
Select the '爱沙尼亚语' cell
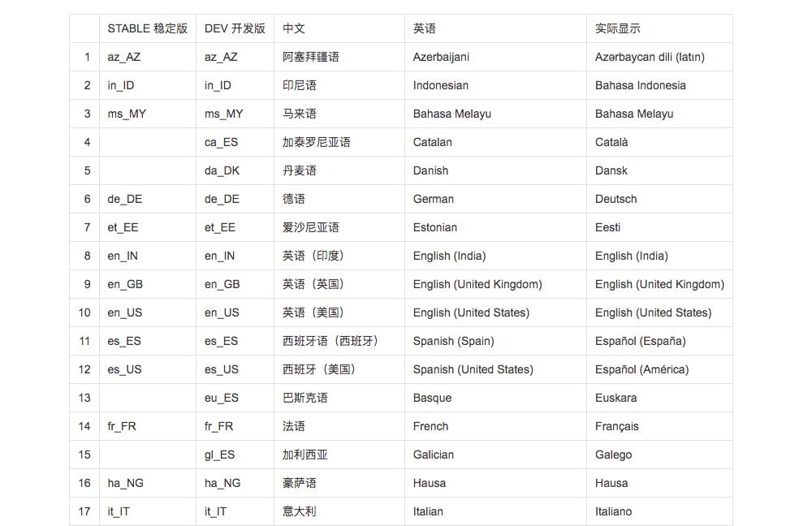tap(339, 228)
